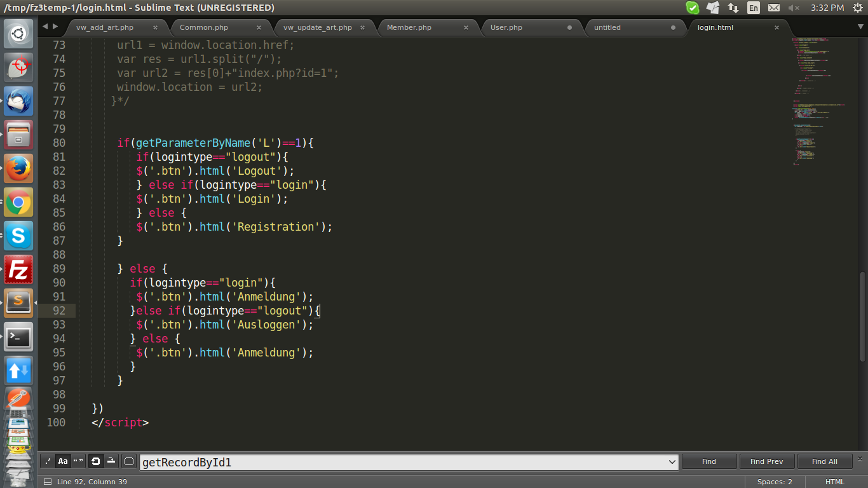Toggle regular expression search in find bar
Image resolution: width=868 pixels, height=488 pixels.
48,462
